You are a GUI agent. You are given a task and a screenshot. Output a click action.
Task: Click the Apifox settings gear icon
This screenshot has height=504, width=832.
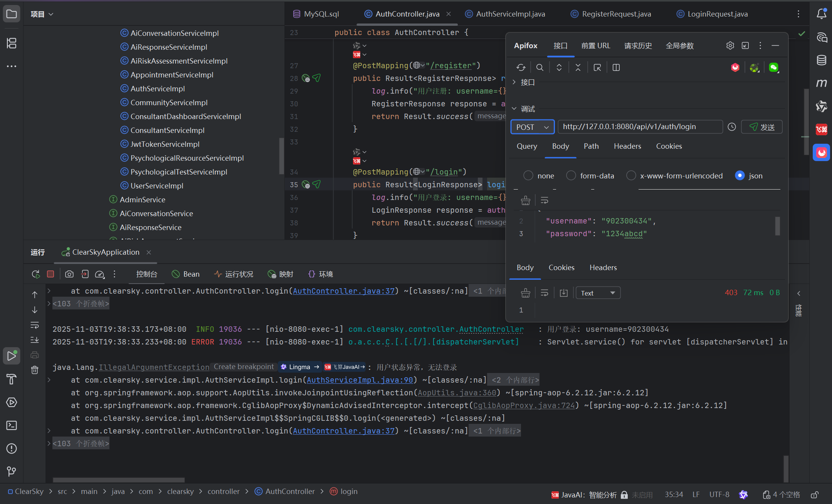pyautogui.click(x=730, y=45)
